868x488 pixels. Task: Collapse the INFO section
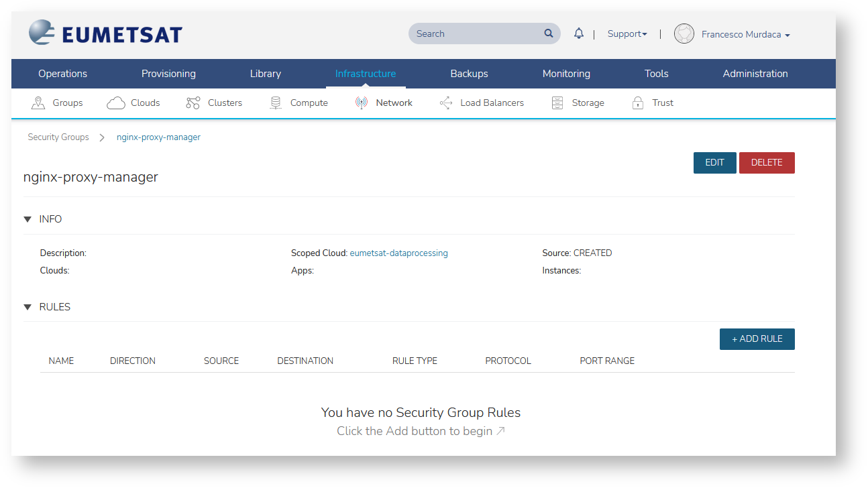[28, 219]
